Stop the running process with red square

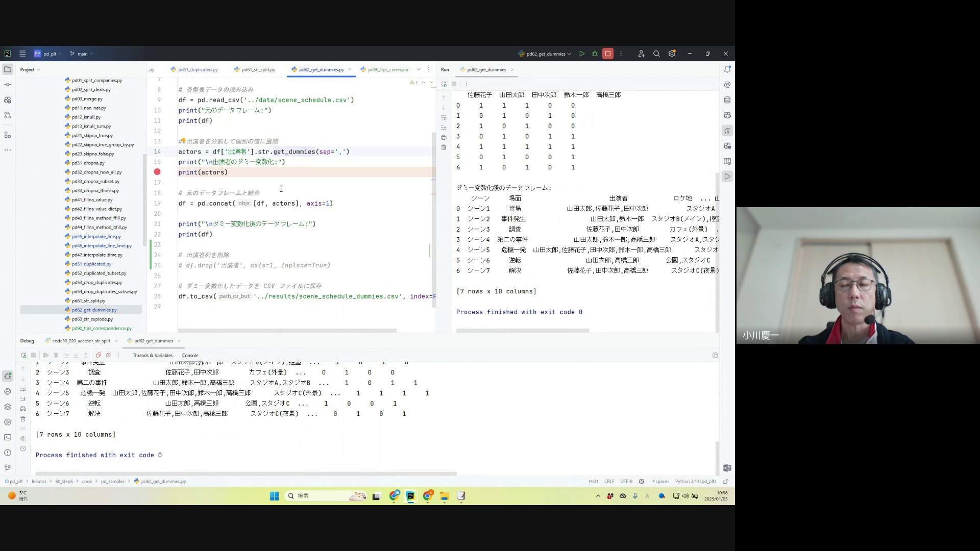[x=608, y=54]
